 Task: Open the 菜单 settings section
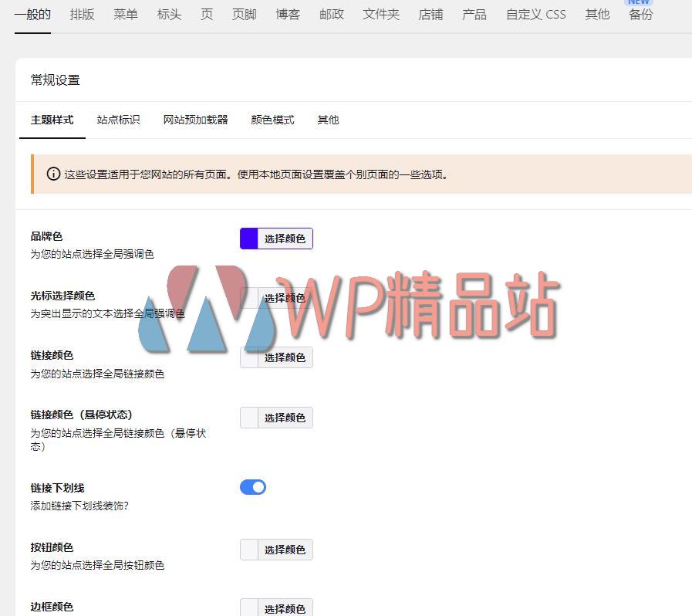(125, 15)
